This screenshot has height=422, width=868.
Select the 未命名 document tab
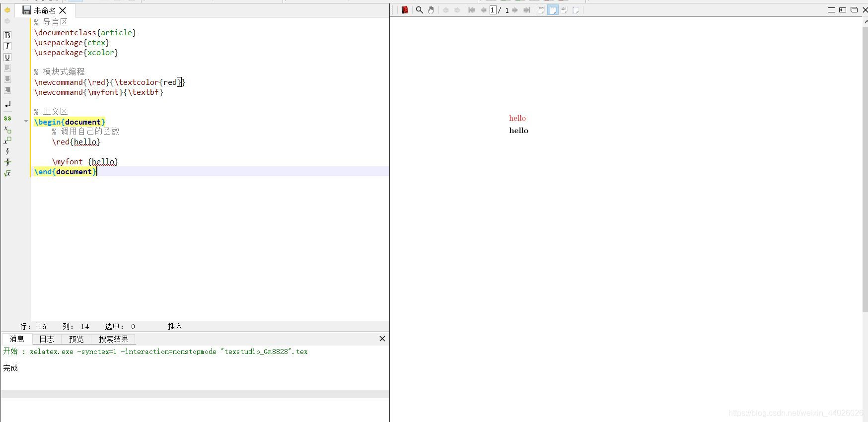click(45, 10)
